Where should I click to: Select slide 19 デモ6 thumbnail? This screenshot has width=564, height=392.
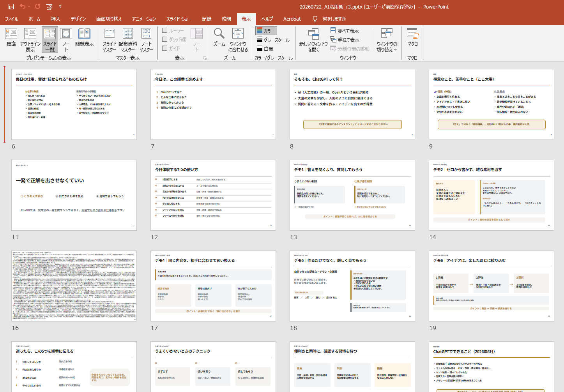click(492, 286)
